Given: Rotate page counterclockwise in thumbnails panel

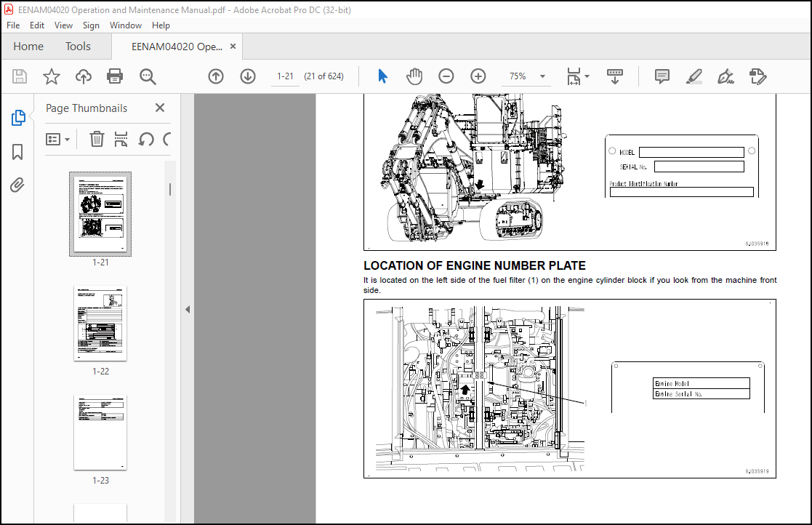Looking at the screenshot, I should 146,140.
